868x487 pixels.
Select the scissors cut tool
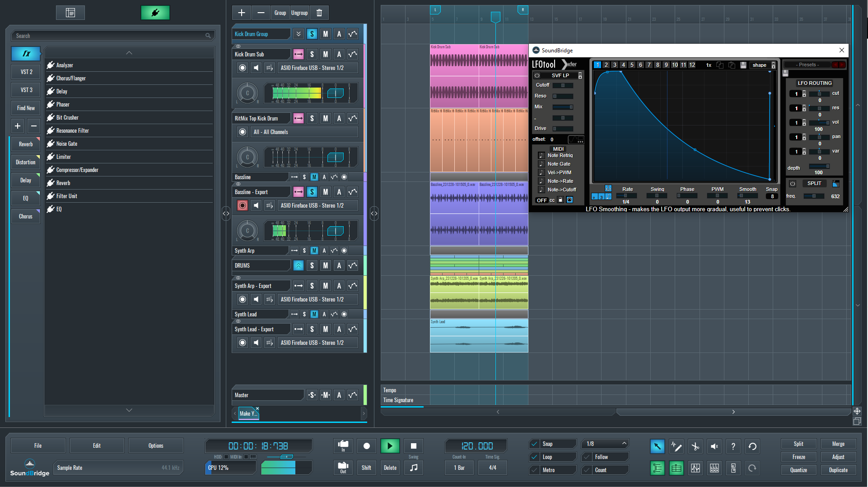(x=695, y=446)
